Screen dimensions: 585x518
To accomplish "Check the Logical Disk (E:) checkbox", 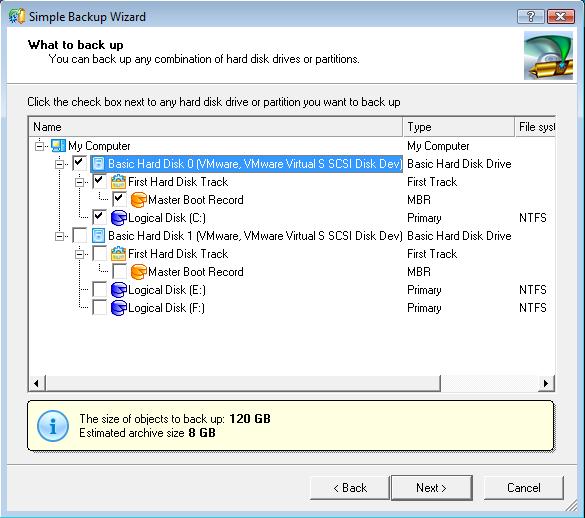I will 100,289.
